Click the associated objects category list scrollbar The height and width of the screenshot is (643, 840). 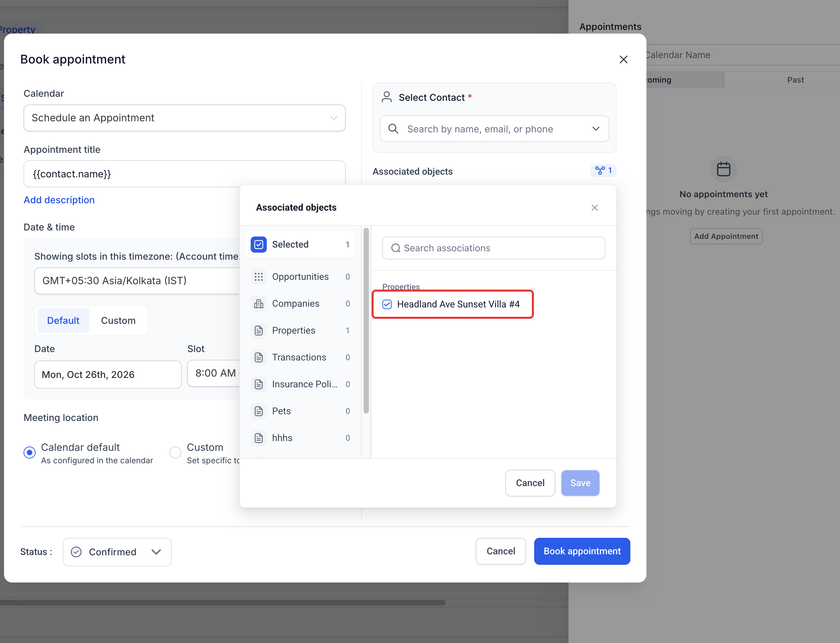[366, 321]
